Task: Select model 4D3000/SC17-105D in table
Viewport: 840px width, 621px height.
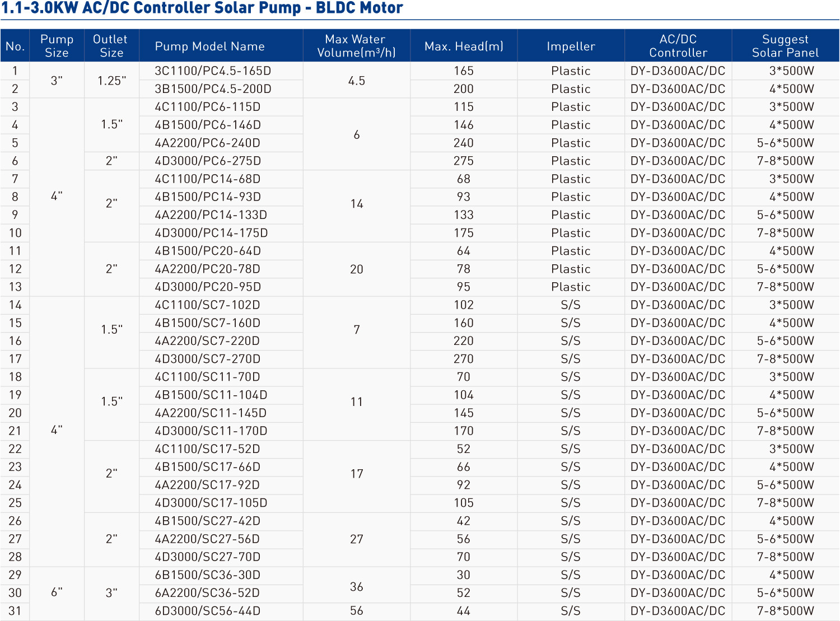Action: (211, 503)
